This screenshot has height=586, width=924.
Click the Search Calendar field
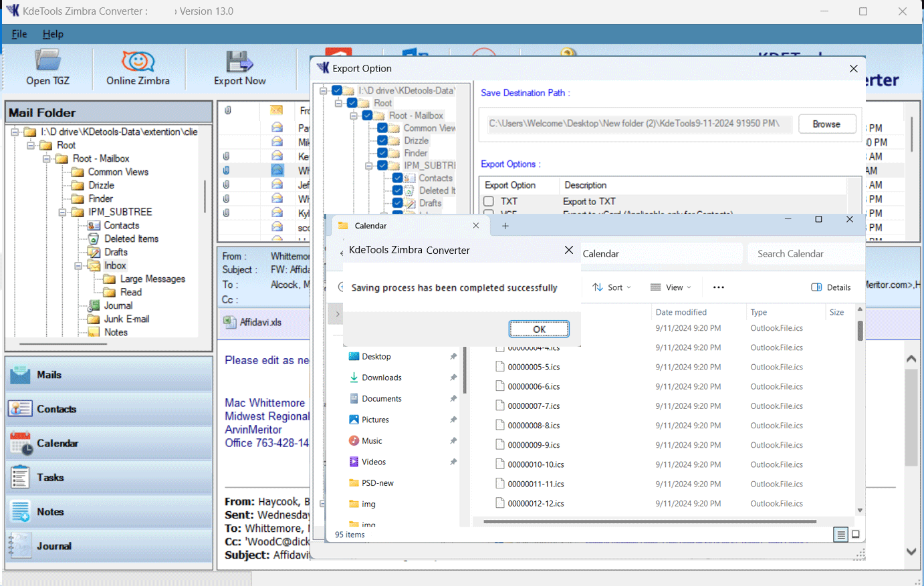tap(806, 254)
